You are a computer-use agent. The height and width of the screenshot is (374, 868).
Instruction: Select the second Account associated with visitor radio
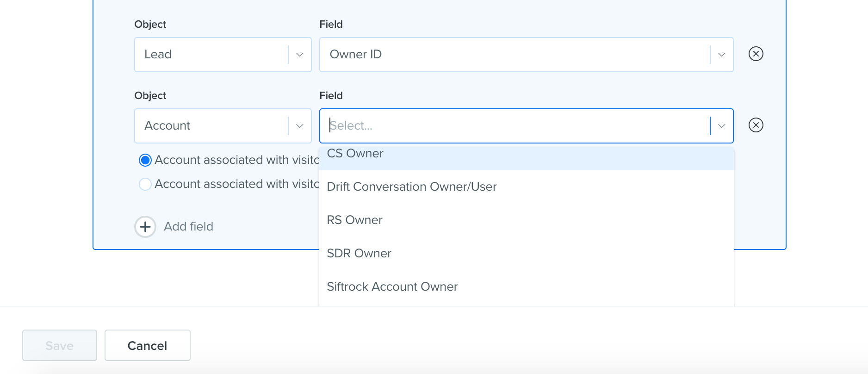coord(145,184)
